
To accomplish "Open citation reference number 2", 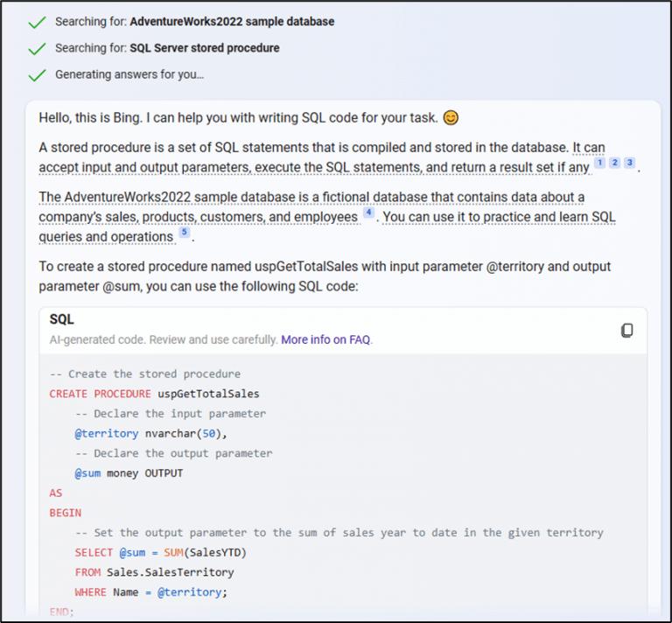I will click(x=614, y=163).
